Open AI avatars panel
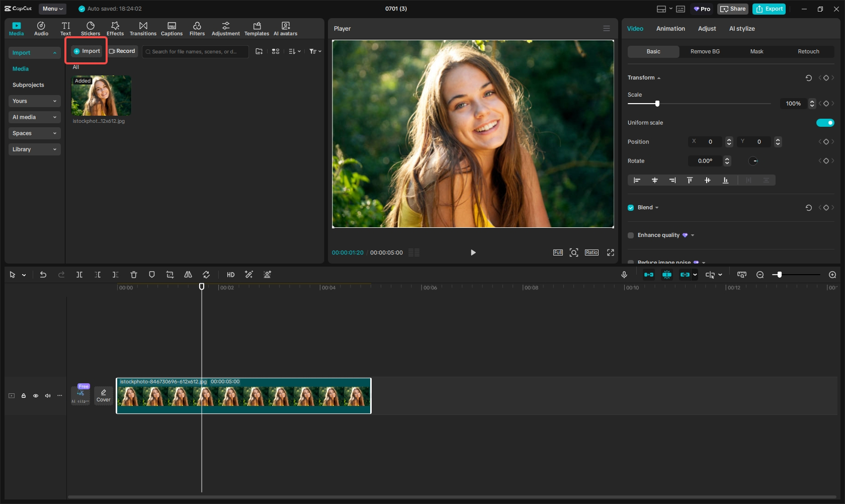845x504 pixels. 285,28
